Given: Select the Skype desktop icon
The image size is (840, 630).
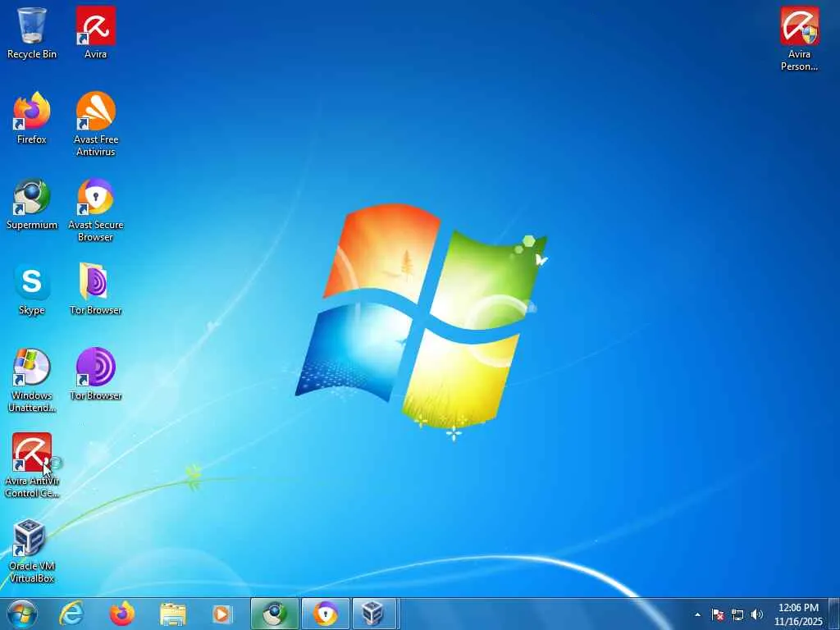Looking at the screenshot, I should point(32,289).
